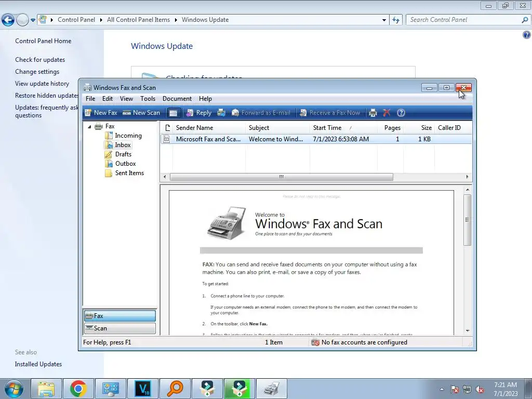Viewport: 532px width, 399px height.
Task: Click Check for updates in Control Panel
Action: (x=40, y=60)
